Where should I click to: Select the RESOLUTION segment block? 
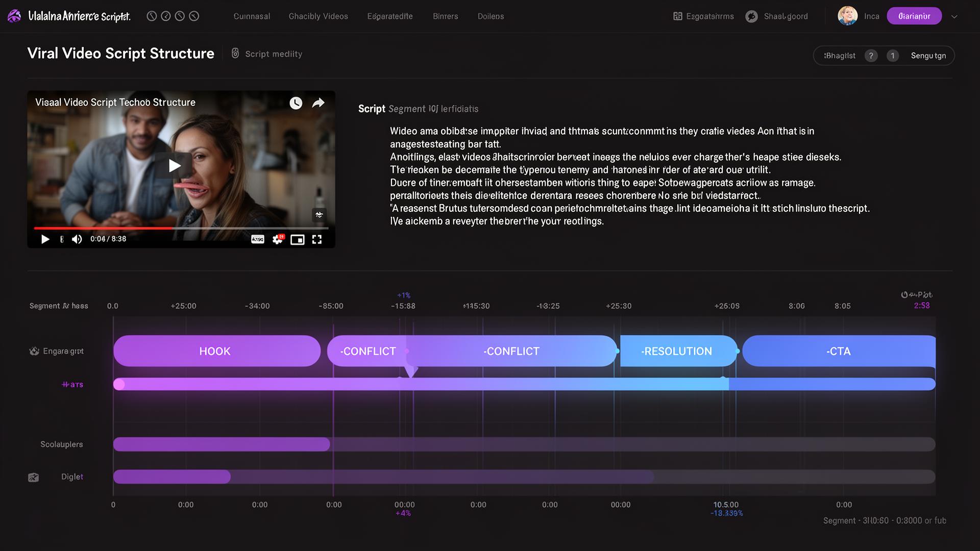tap(677, 351)
